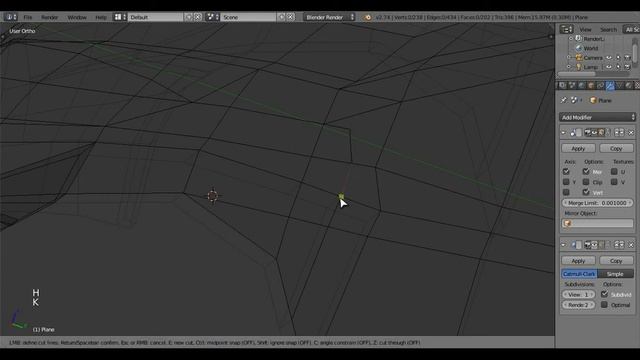The height and width of the screenshot is (360, 640).
Task: Open the screen layout browse icon
Action: tap(120, 17)
